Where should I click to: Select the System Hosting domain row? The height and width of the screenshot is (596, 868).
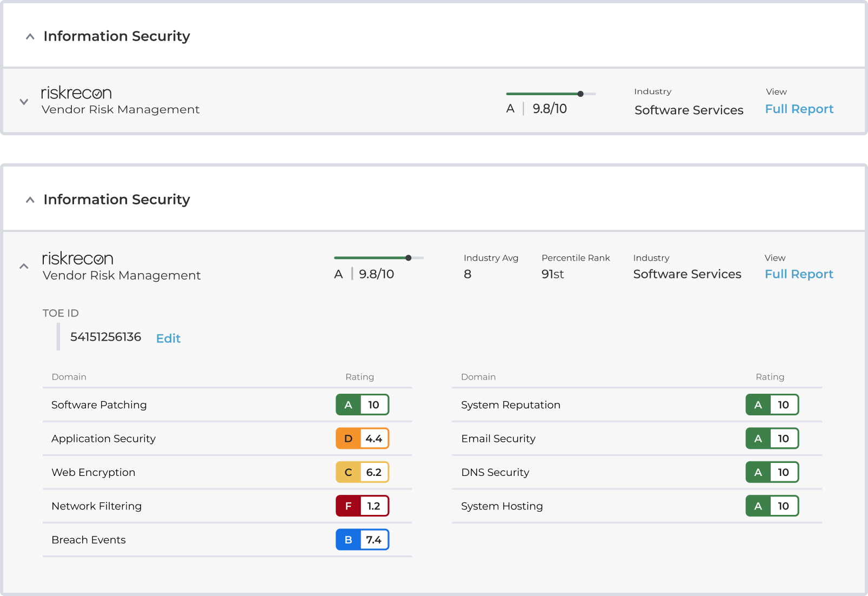[502, 506]
